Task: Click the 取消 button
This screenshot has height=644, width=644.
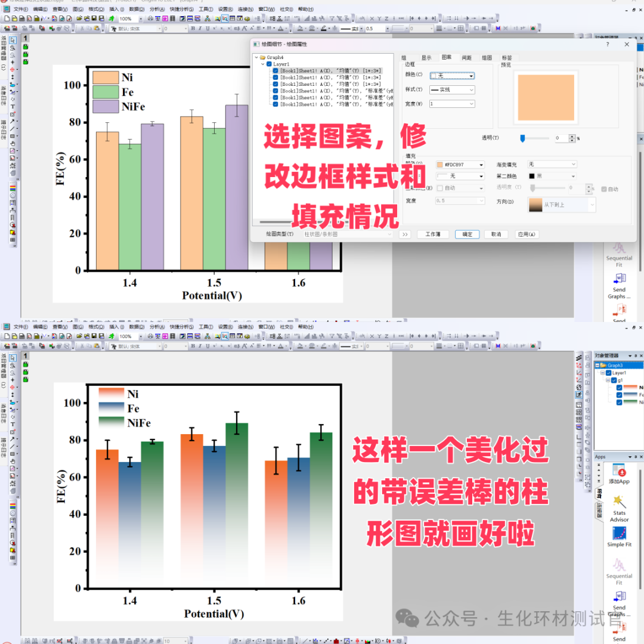Action: click(x=496, y=234)
